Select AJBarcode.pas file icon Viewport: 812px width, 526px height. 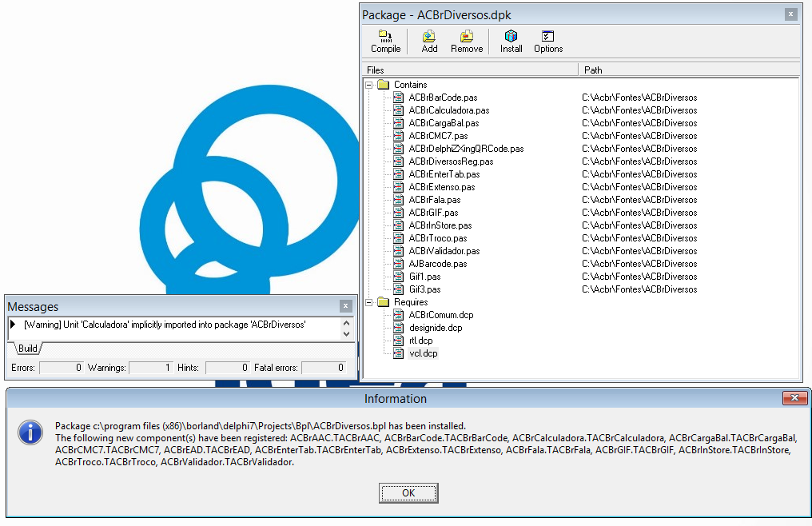point(398,264)
